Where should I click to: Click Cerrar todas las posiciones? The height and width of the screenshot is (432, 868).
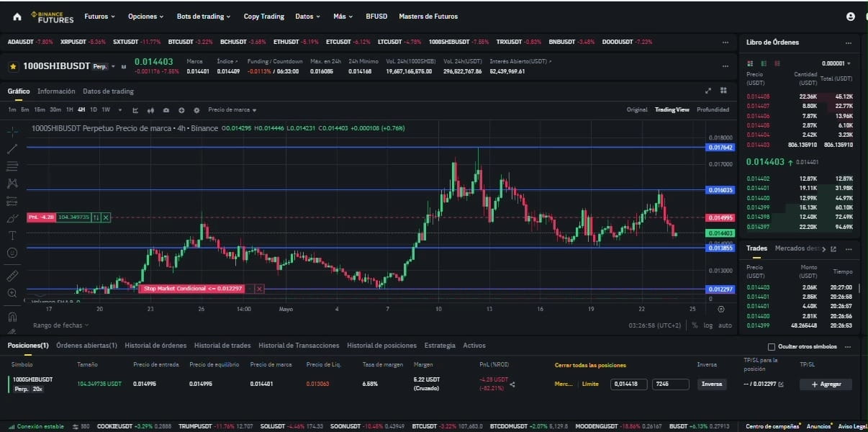590,365
